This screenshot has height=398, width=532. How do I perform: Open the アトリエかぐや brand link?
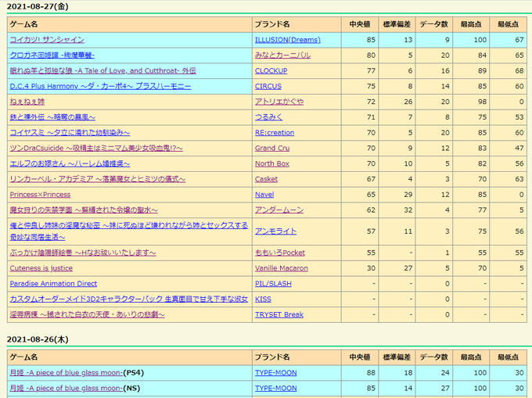coord(279,102)
